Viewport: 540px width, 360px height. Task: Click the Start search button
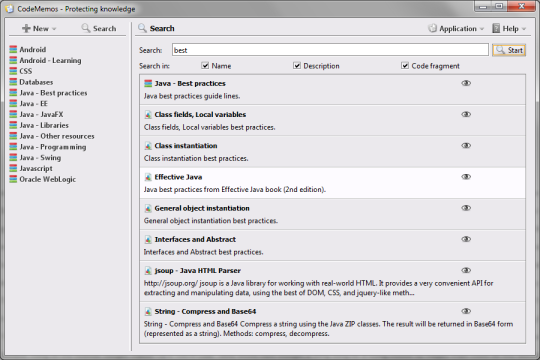tap(509, 50)
